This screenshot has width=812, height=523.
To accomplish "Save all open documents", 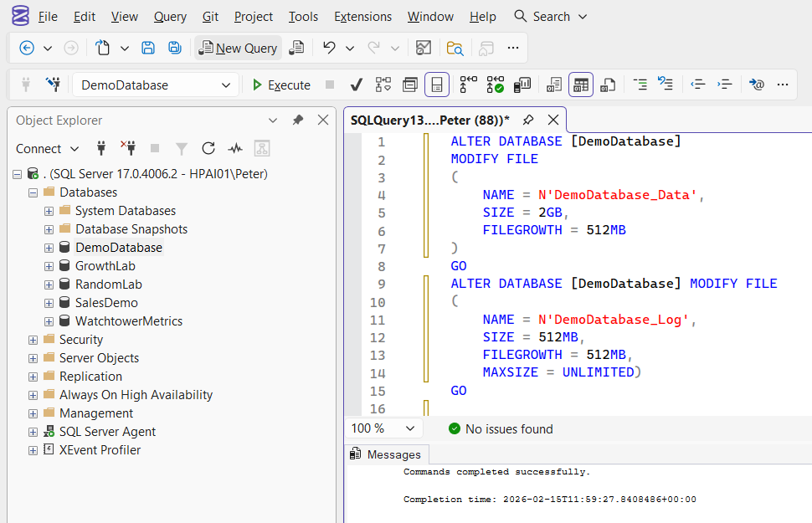I will pos(175,48).
